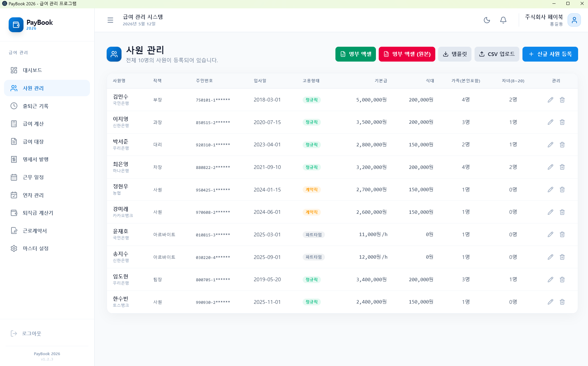Delete employee 윤재호 record

click(562, 235)
